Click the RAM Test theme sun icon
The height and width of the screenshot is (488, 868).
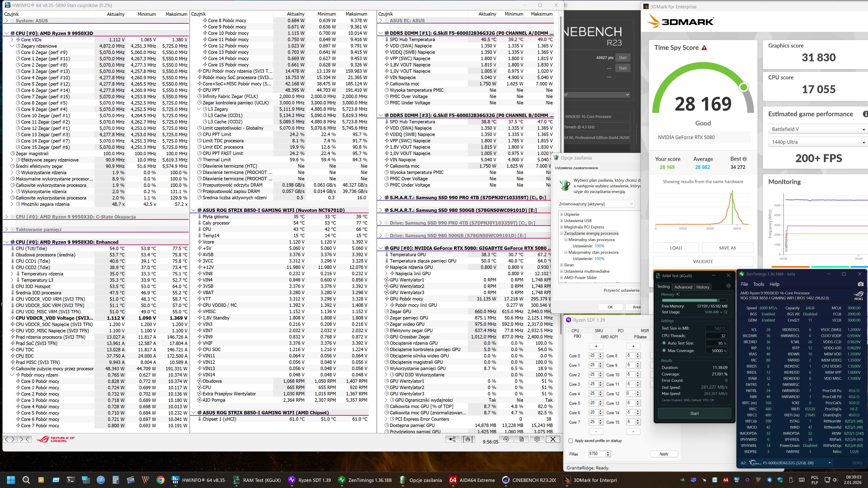(x=728, y=286)
